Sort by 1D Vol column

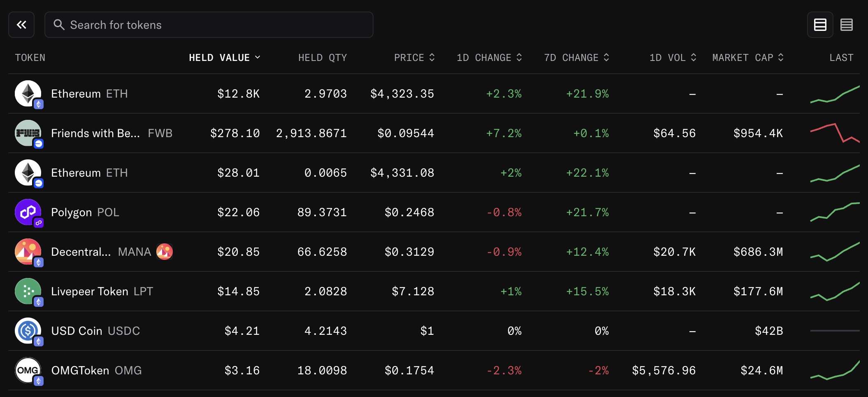tap(673, 58)
